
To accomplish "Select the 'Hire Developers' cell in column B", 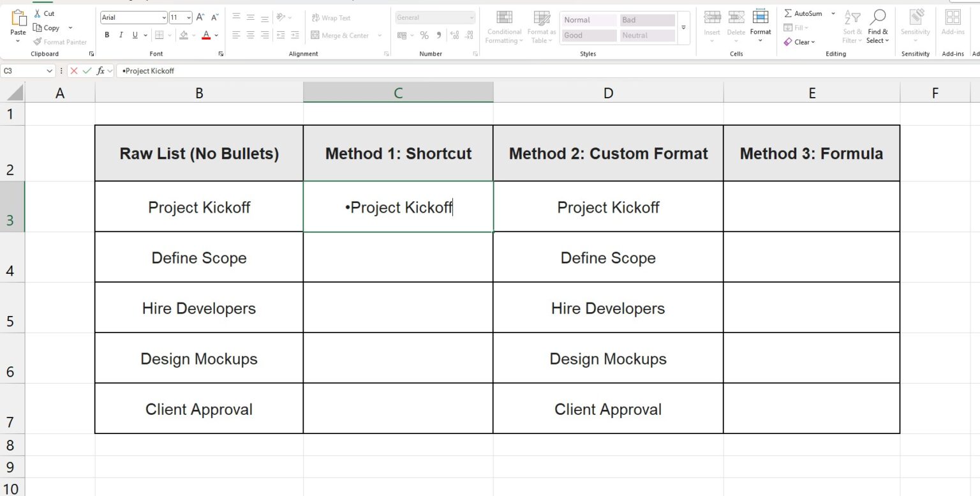I will (199, 308).
